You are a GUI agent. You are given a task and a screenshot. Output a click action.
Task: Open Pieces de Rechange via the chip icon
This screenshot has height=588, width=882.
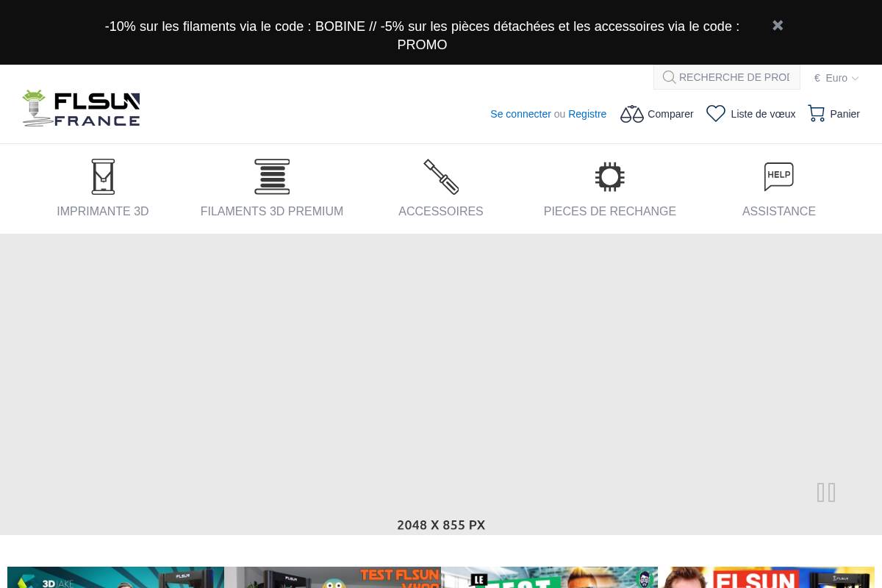[x=610, y=176]
